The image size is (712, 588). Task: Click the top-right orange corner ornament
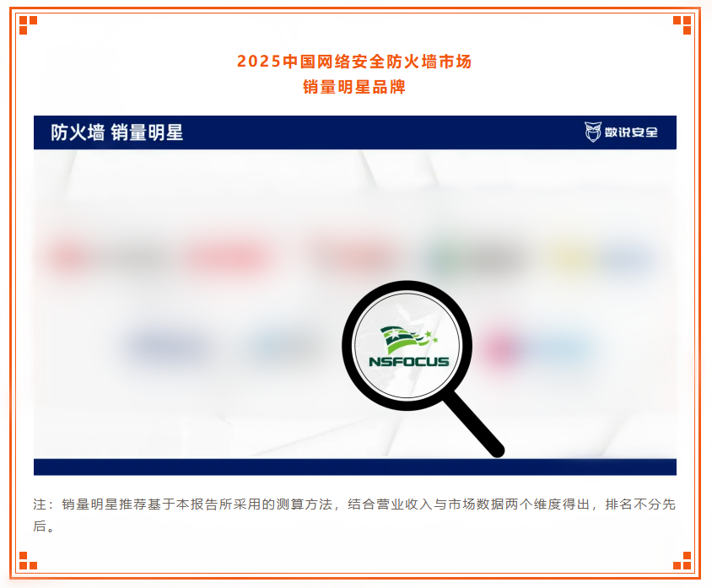(x=682, y=25)
